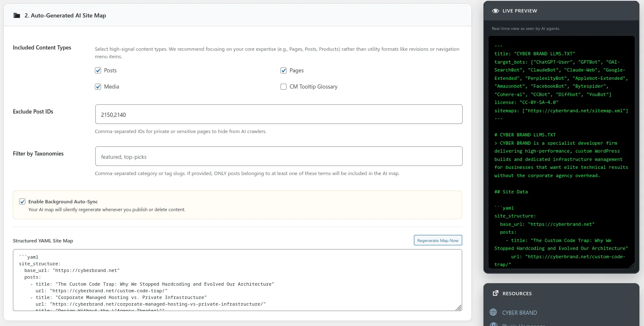The width and height of the screenshot is (644, 326).
Task: Click the "Corporate Managed Hosting" title line in YAML
Action: (118, 297)
